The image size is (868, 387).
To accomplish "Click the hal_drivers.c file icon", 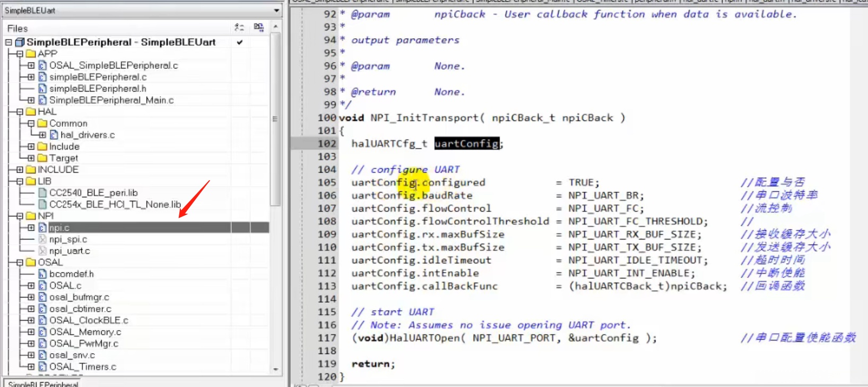I will point(54,135).
